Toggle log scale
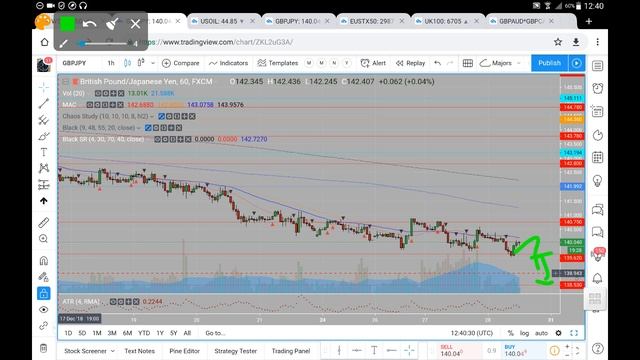 pos(524,333)
